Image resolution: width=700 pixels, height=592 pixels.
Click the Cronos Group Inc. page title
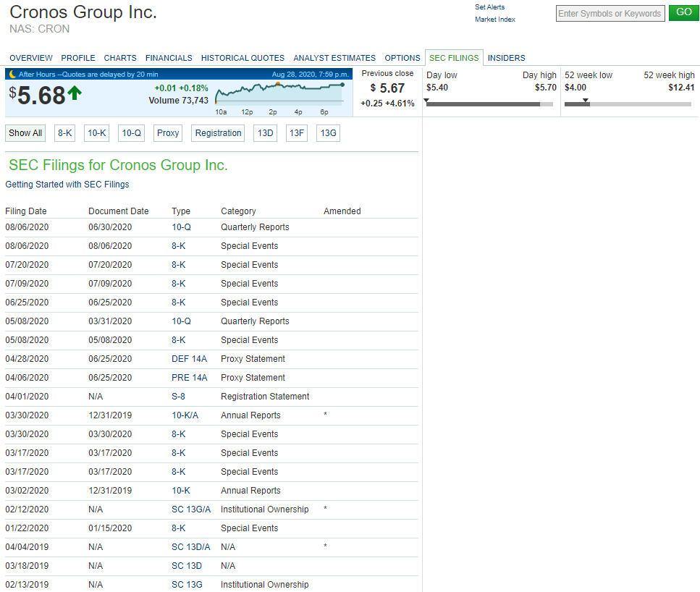83,12
